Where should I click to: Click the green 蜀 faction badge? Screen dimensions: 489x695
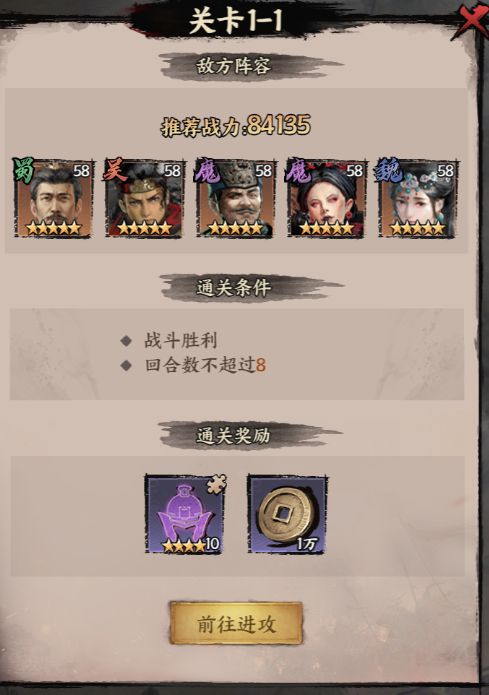pos(23,170)
